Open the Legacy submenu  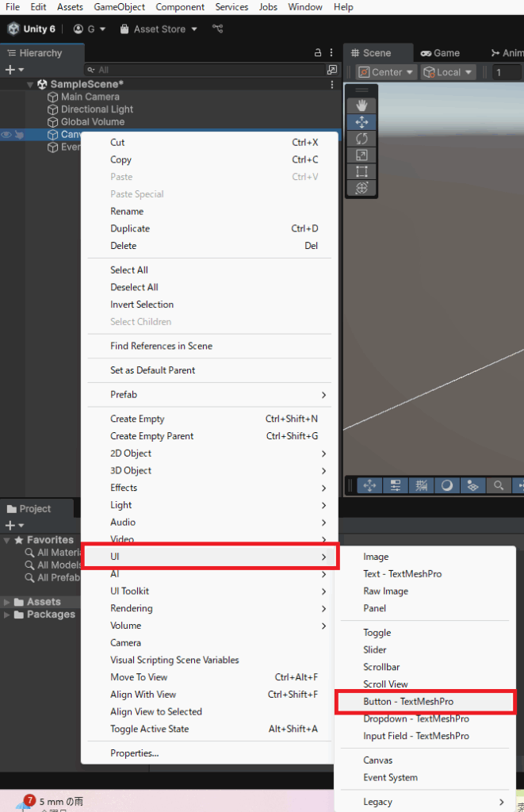(425, 802)
